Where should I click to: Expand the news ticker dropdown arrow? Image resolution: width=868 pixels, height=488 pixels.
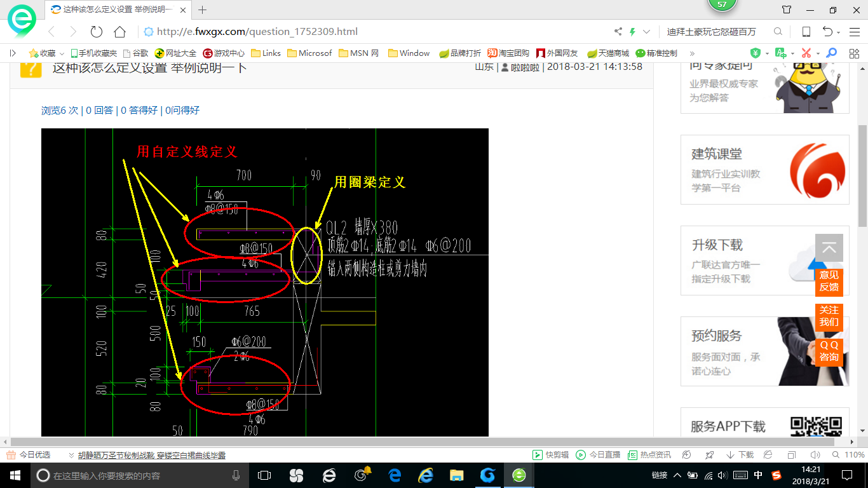point(71,455)
